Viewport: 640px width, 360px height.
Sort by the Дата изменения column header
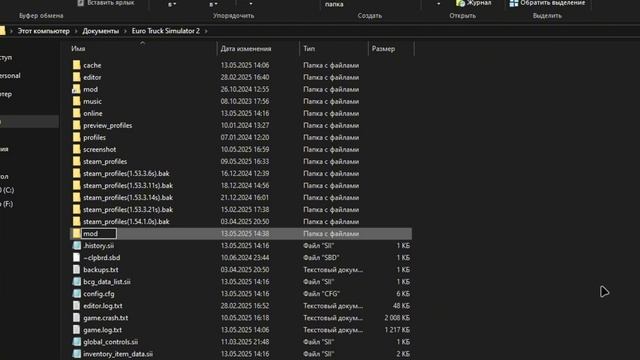(x=246, y=49)
